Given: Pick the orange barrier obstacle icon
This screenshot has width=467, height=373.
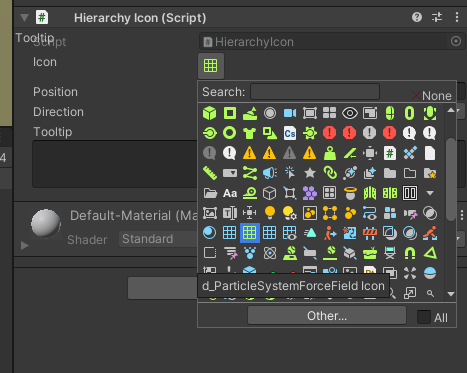Looking at the screenshot, I should tap(370, 233).
